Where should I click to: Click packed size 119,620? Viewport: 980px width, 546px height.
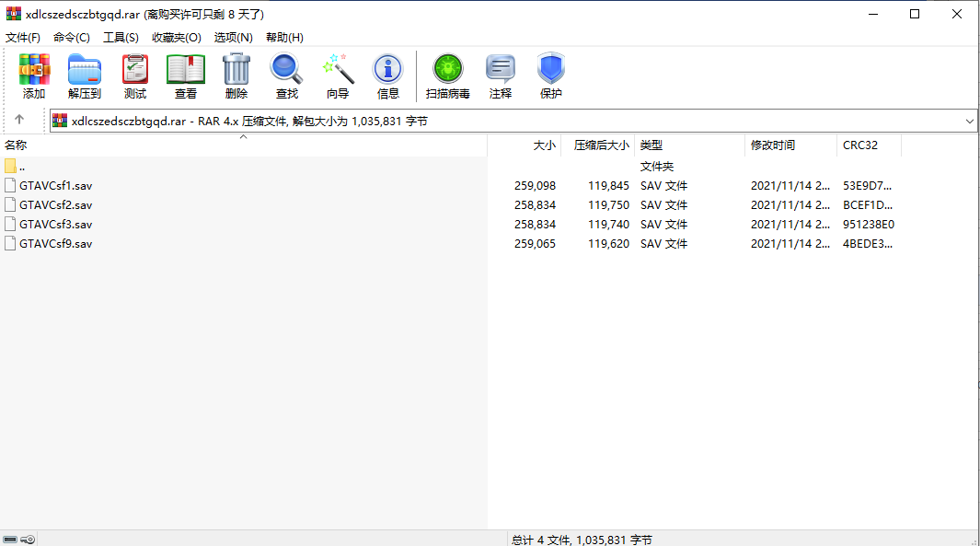[609, 244]
